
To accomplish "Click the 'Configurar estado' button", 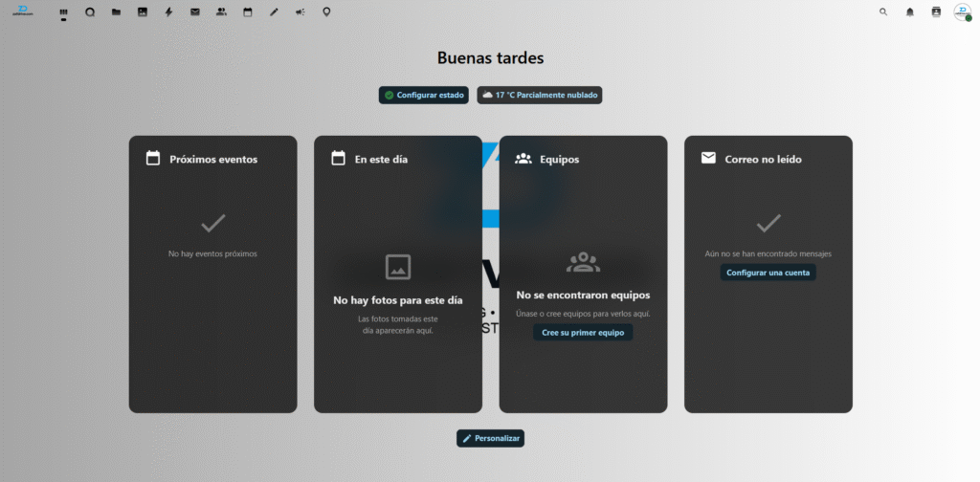I will [x=424, y=96].
